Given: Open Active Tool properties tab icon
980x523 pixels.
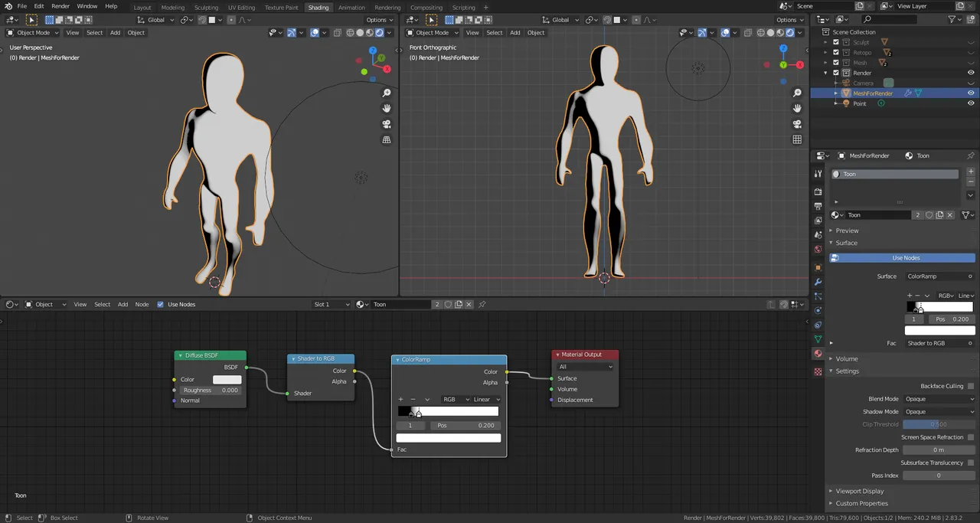Looking at the screenshot, I should pyautogui.click(x=818, y=174).
